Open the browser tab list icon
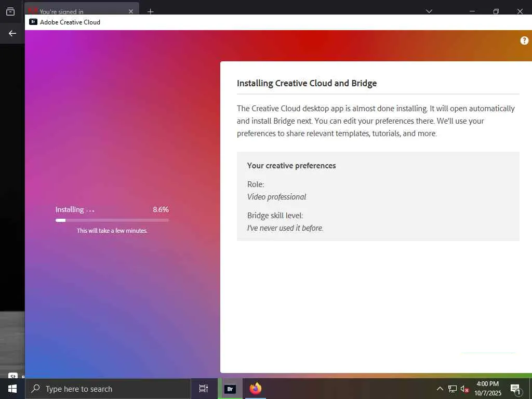Screen dimensions: 532x399 pyautogui.click(x=10, y=11)
